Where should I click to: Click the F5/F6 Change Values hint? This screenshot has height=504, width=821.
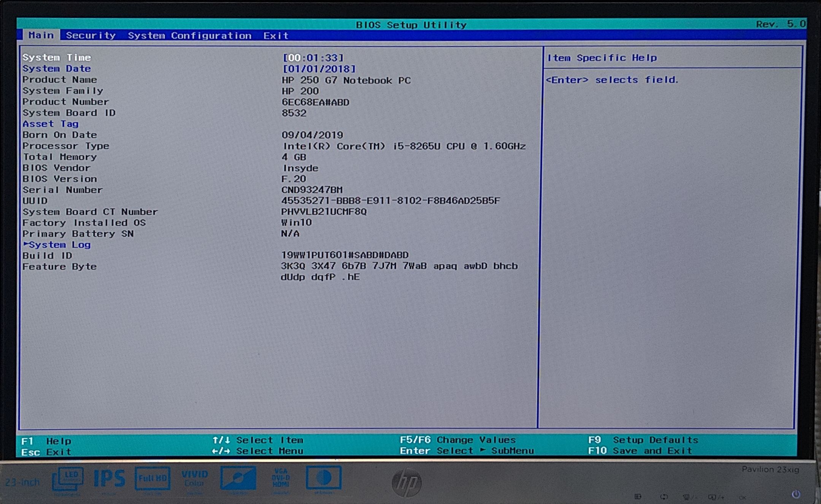(x=458, y=440)
